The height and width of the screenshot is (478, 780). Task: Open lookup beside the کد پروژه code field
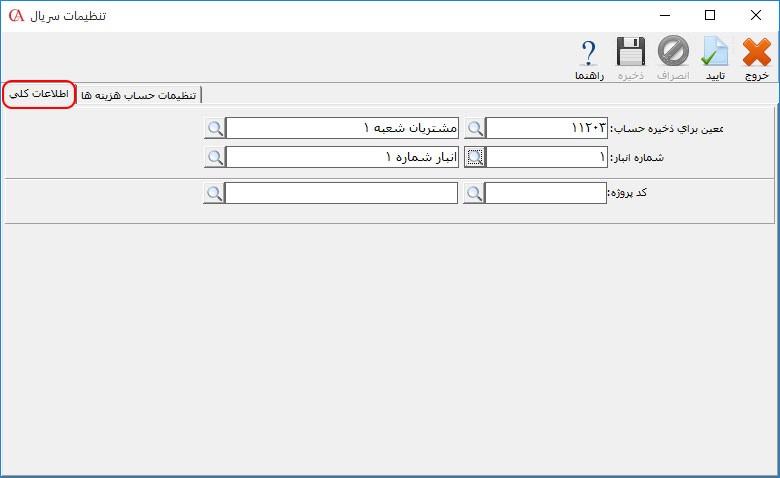pos(475,193)
